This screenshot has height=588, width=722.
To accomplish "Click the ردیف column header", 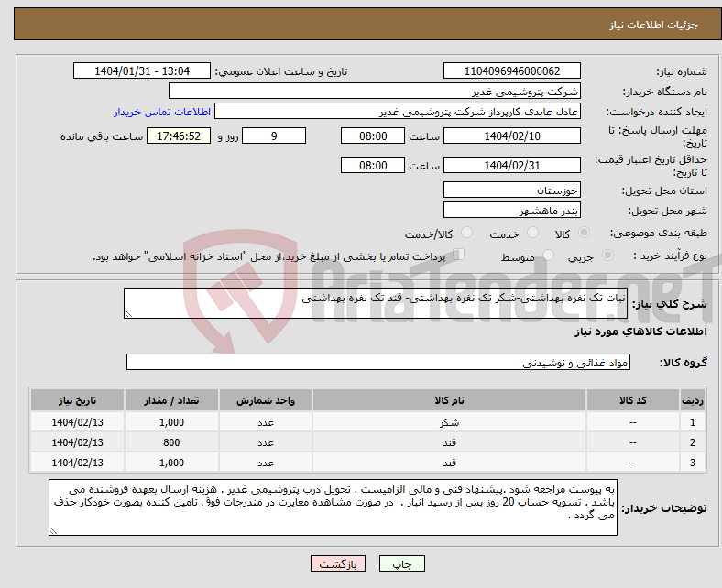I will pos(692,400).
